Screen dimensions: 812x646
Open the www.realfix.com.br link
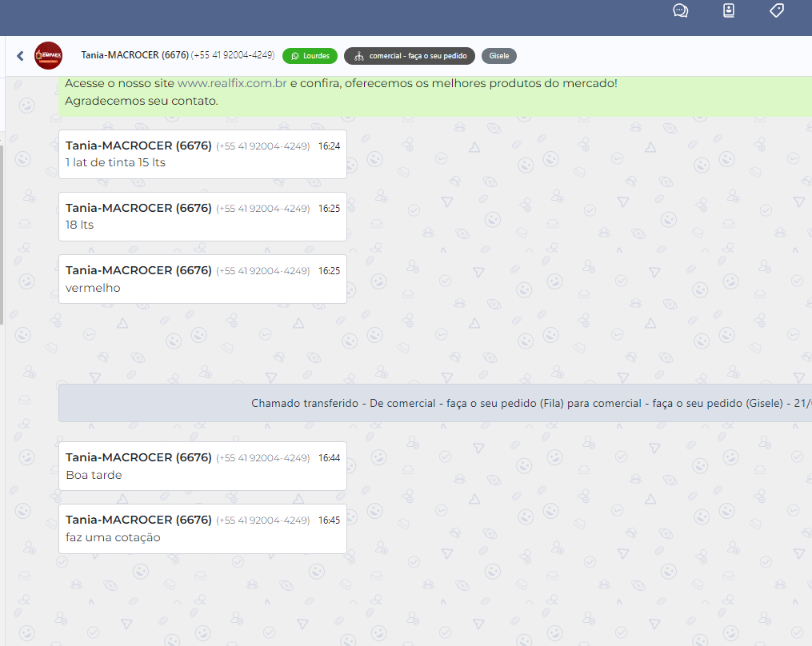(x=232, y=83)
